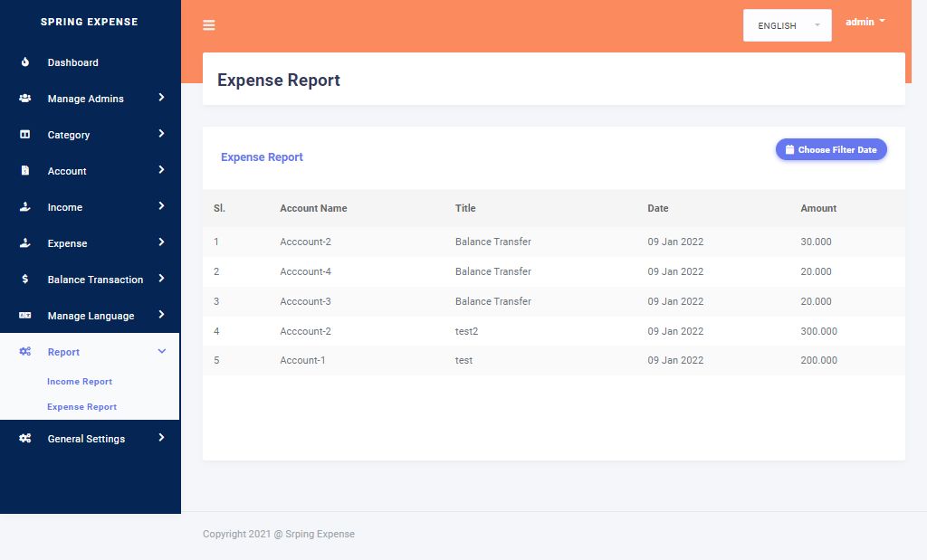927x560 pixels.
Task: Open the ENGLISH language dropdown
Action: 787,25
